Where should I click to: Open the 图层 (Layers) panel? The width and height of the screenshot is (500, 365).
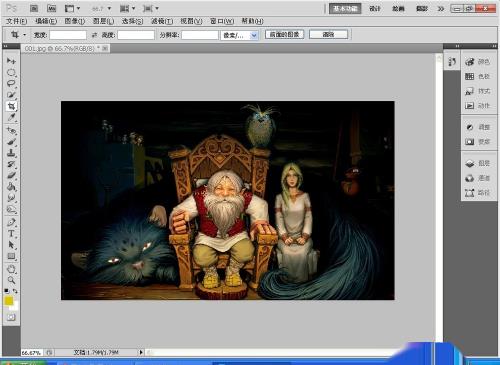point(477,163)
